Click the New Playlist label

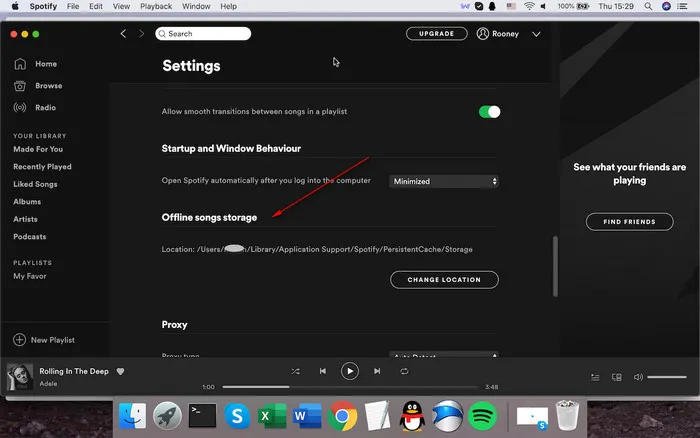click(x=53, y=340)
